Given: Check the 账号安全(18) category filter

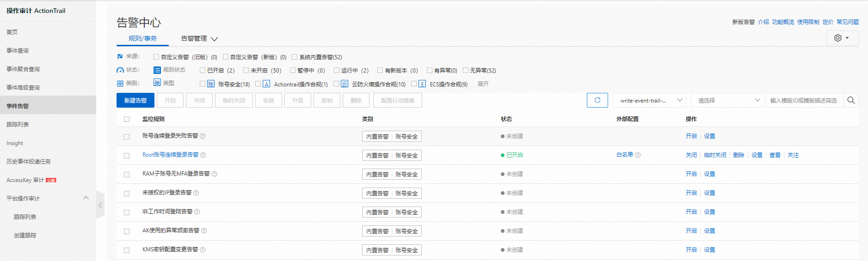Looking at the screenshot, I should click(x=203, y=84).
